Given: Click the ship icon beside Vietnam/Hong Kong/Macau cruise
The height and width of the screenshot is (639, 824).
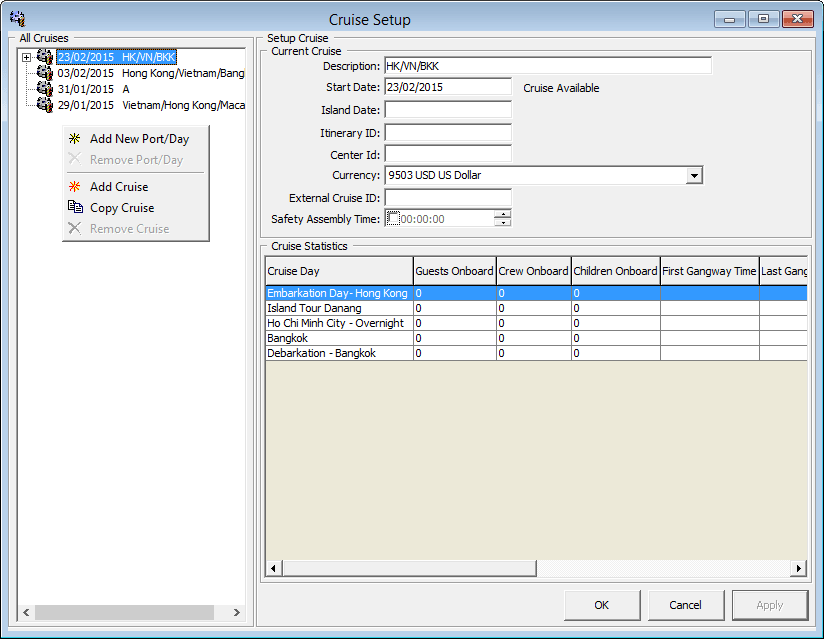Looking at the screenshot, I should point(44,105).
